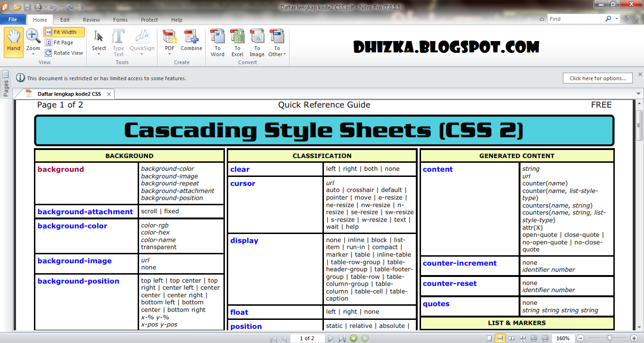The height and width of the screenshot is (343, 644).
Task: Click the Print icon in quick access toolbar
Action: click(x=37, y=7)
